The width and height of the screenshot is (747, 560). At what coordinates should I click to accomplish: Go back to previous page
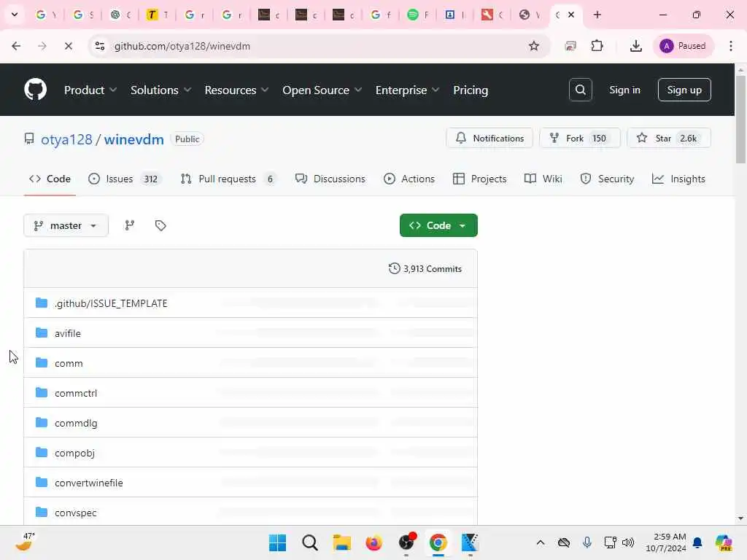pos(16,46)
